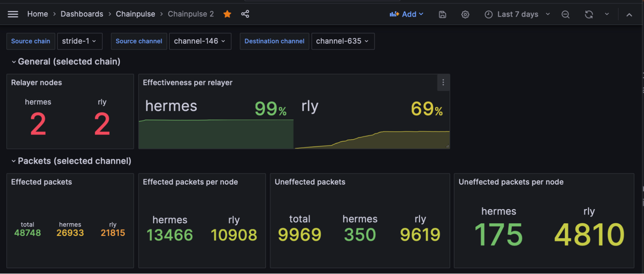Image resolution: width=644 pixels, height=274 pixels.
Task: Click the Uneffected packets per node title
Action: [x=511, y=182]
